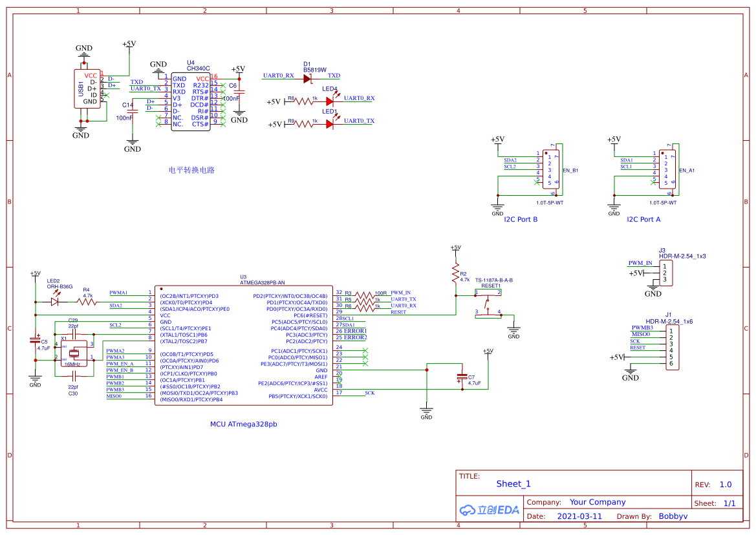Select the ATMEGA328PB-AN U3 chip body
756x535 pixels.
[243, 346]
